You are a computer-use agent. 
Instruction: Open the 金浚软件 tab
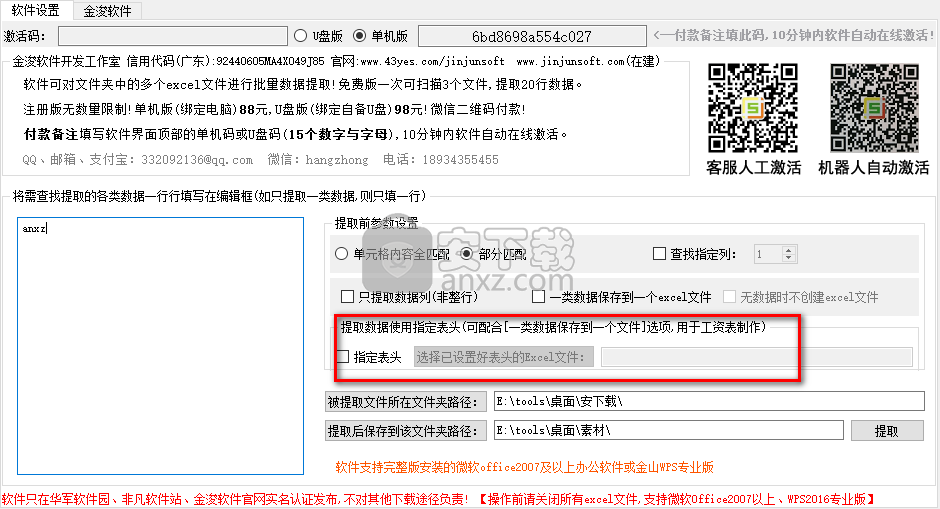[107, 11]
